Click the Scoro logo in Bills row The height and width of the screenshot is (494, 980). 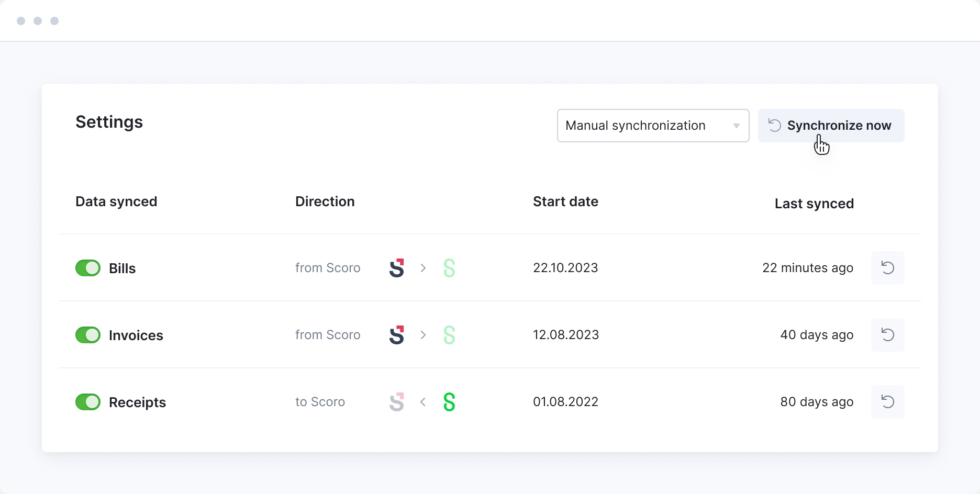pos(397,268)
